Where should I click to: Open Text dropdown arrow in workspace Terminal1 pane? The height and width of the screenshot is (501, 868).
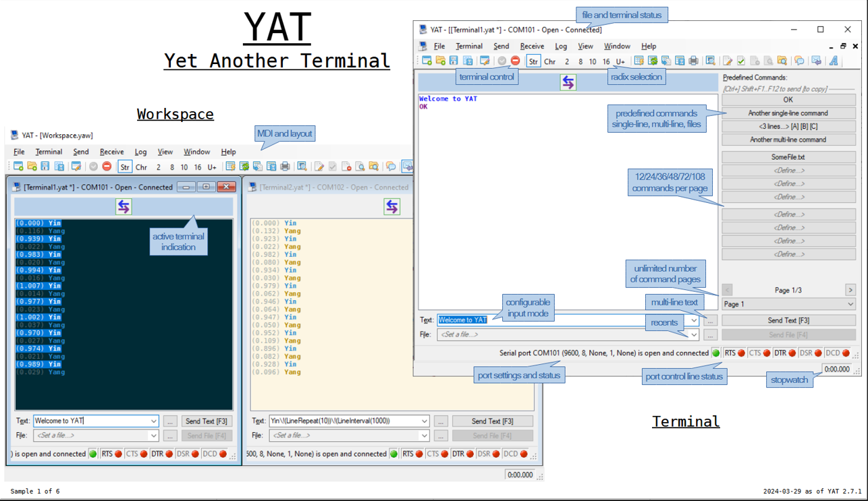click(154, 421)
